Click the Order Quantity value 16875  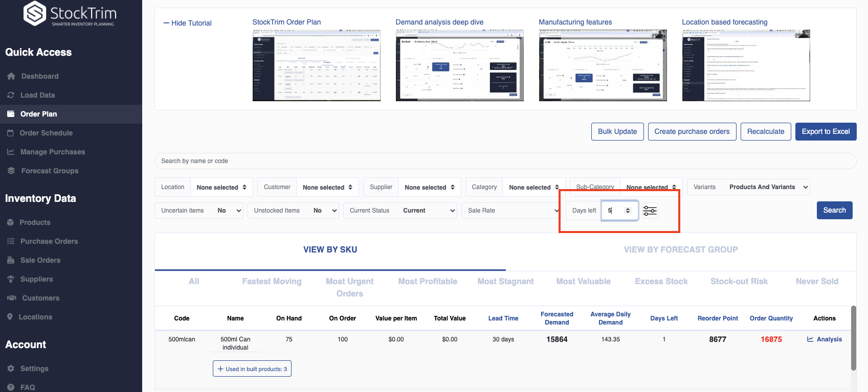(x=771, y=339)
